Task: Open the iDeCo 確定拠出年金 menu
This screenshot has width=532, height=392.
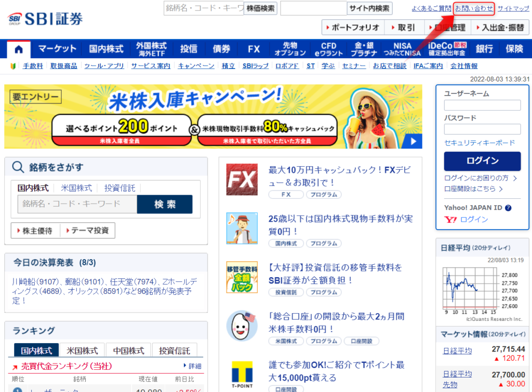Action: coord(447,49)
